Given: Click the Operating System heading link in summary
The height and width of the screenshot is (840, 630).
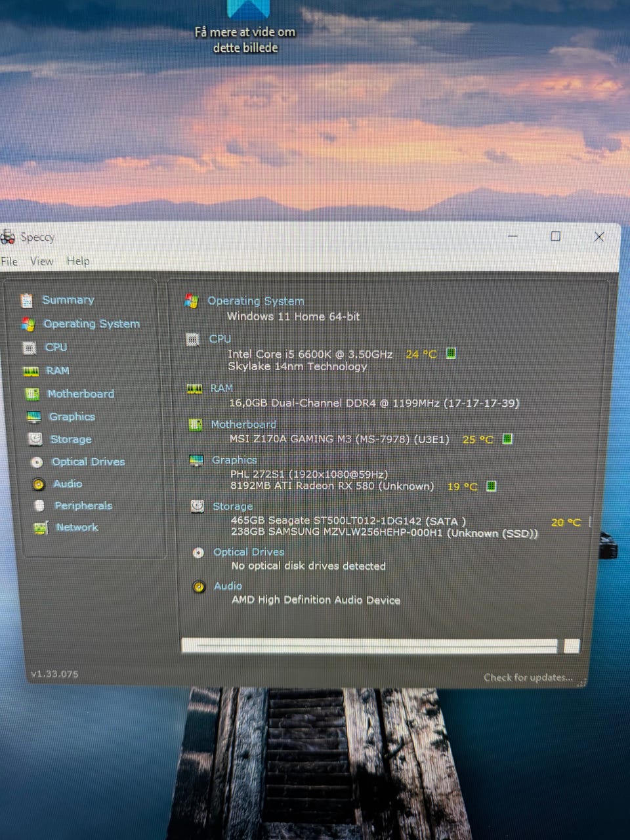Looking at the screenshot, I should tap(256, 301).
